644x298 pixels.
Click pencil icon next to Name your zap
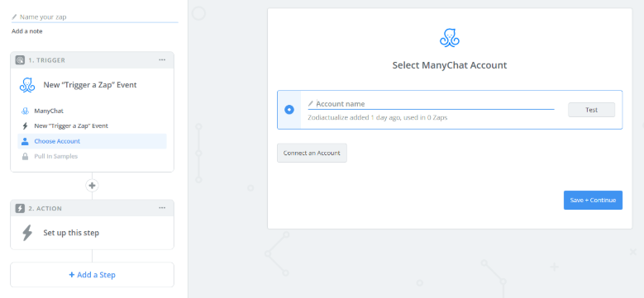(14, 17)
